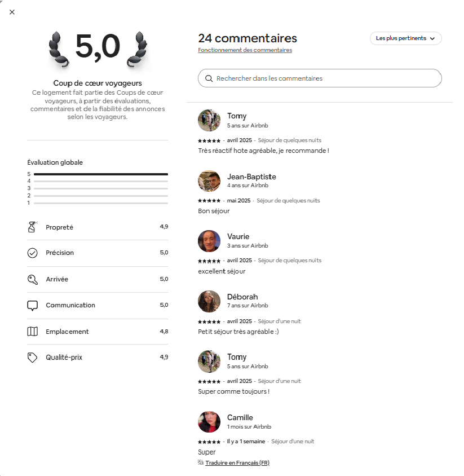Open 'Fonctionnement des commentaires' link
The width and height of the screenshot is (464, 476).
point(245,50)
